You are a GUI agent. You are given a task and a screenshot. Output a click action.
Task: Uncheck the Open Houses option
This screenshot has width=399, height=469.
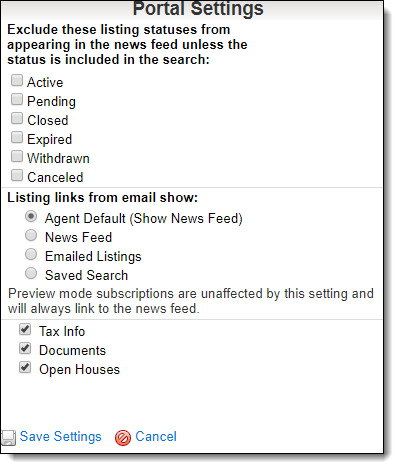tap(25, 367)
